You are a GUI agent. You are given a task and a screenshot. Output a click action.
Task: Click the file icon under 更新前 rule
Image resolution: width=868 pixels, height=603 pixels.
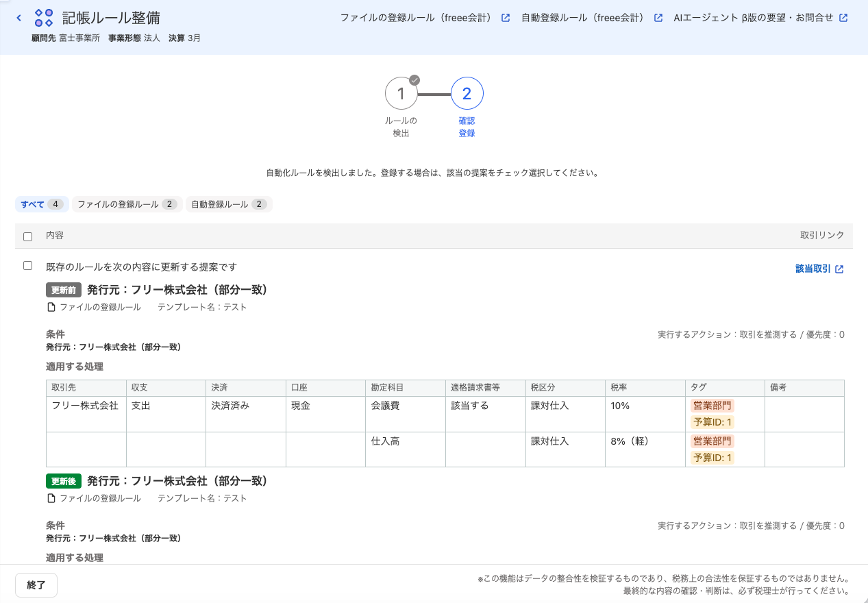pos(51,307)
